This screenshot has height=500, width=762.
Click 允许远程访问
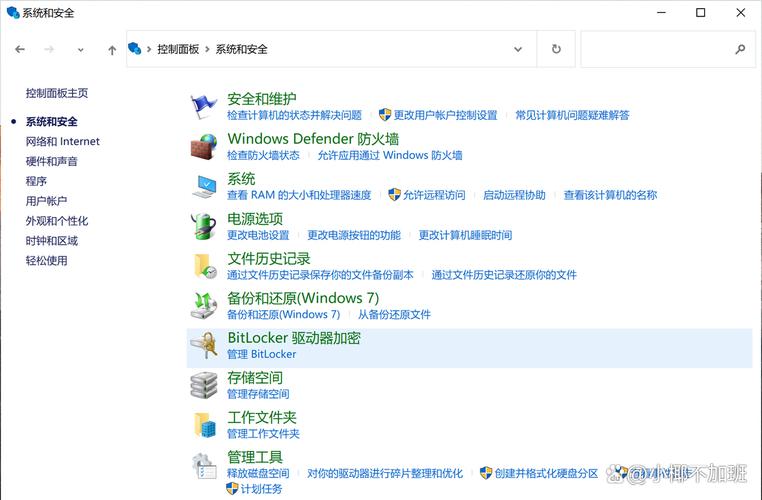click(434, 195)
